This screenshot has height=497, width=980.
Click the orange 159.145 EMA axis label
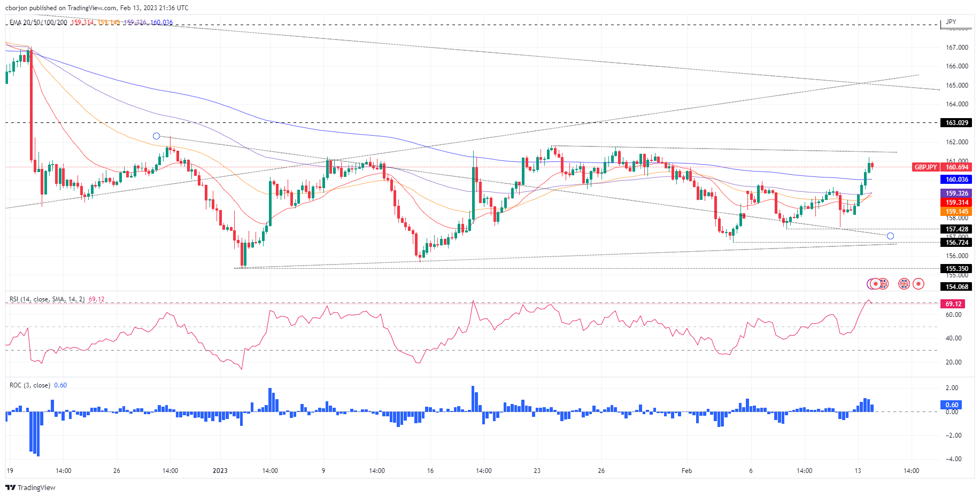coord(956,212)
